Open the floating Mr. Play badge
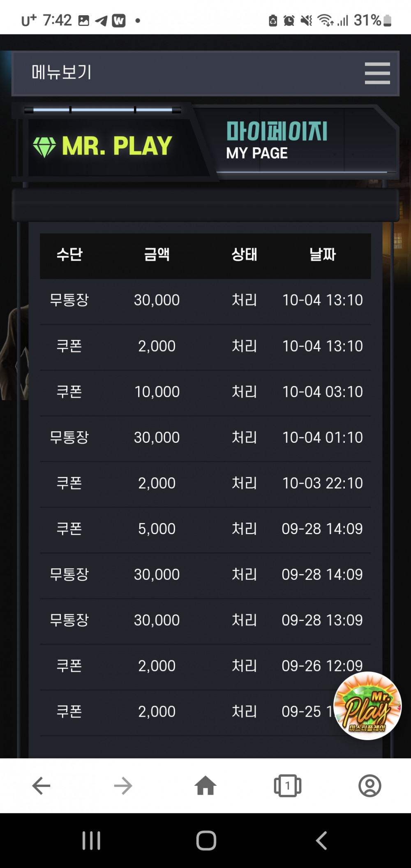411x868 pixels. coord(367,706)
